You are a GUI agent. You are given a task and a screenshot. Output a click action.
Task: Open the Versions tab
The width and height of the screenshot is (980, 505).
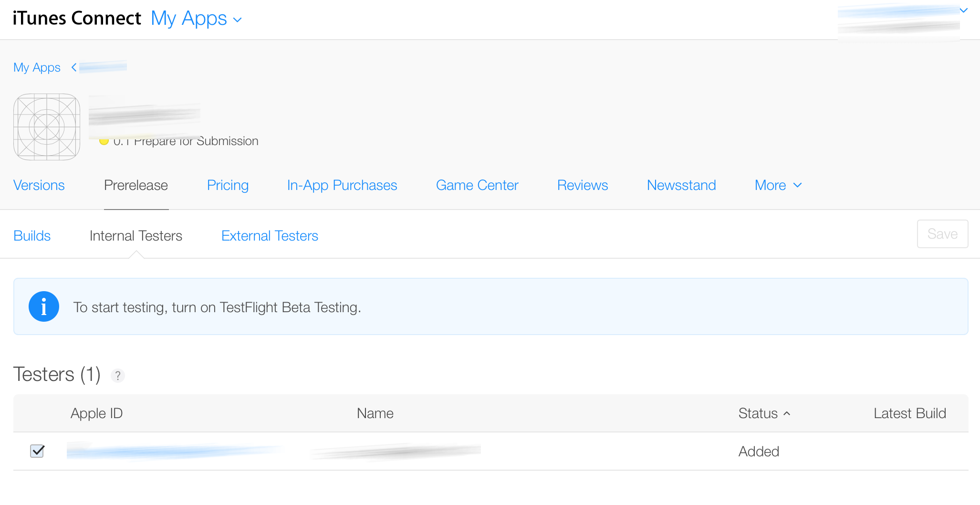click(39, 185)
